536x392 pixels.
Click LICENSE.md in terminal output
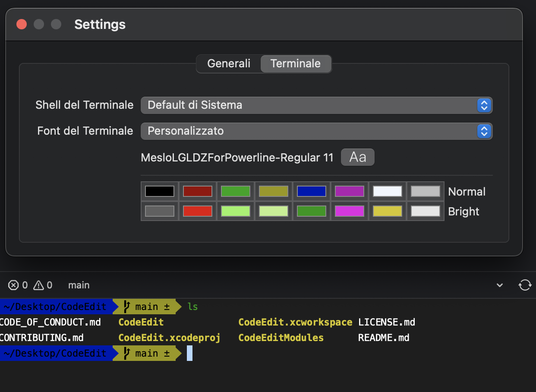pyautogui.click(x=387, y=322)
